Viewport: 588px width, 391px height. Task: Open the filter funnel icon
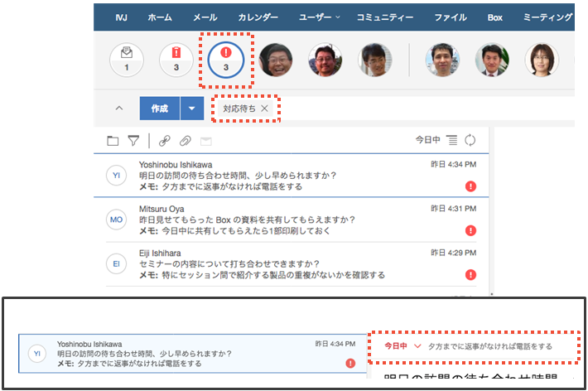tap(133, 140)
